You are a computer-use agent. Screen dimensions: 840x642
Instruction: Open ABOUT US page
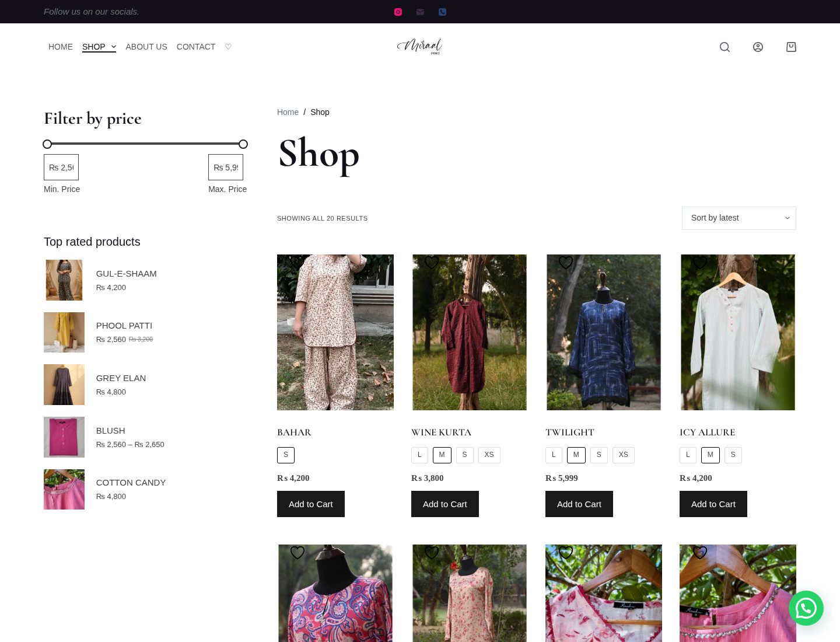(146, 47)
